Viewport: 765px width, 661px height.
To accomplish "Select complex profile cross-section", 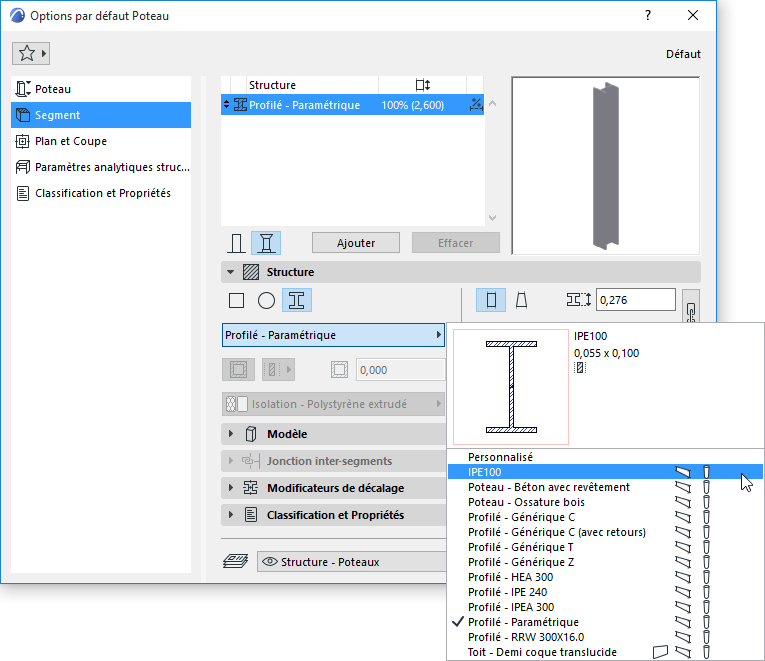I will coord(297,300).
